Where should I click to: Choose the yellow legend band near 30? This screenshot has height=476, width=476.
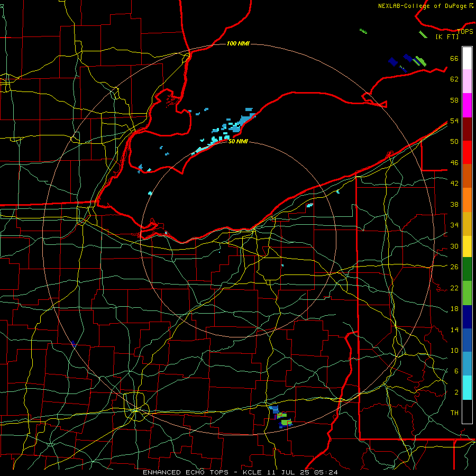tap(467, 246)
